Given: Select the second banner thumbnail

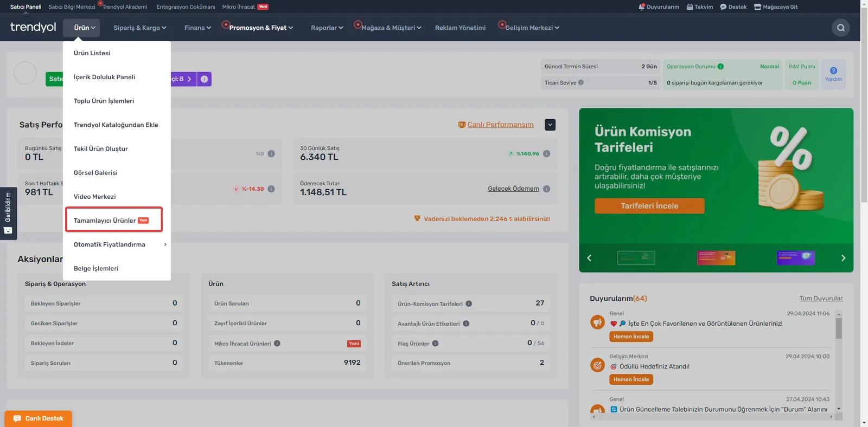Looking at the screenshot, I should click(x=716, y=257).
